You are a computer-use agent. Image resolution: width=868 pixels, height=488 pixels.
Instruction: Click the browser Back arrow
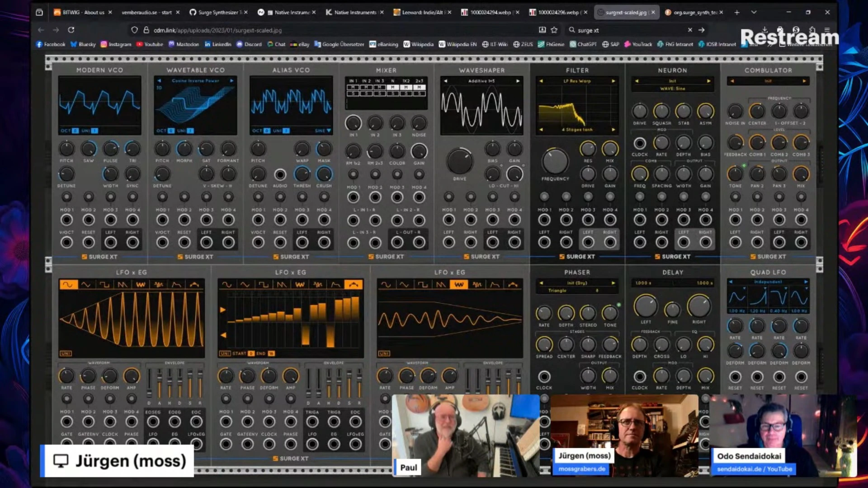(x=41, y=30)
